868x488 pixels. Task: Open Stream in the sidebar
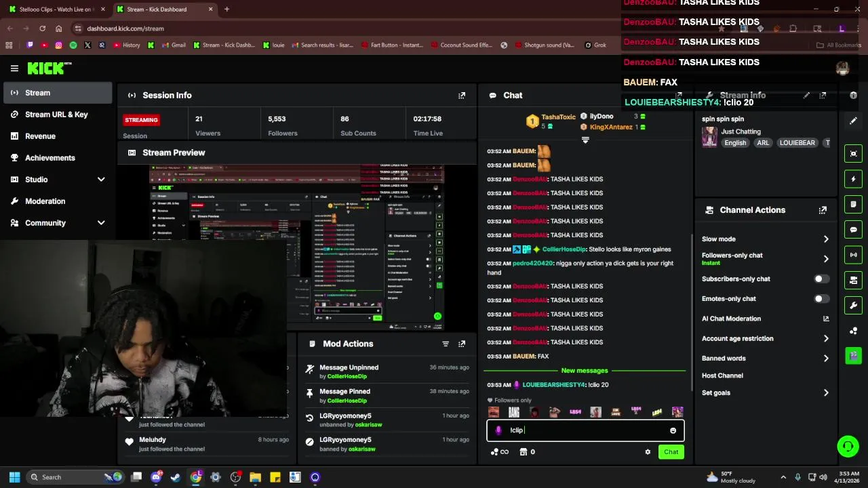pyautogui.click(x=58, y=93)
